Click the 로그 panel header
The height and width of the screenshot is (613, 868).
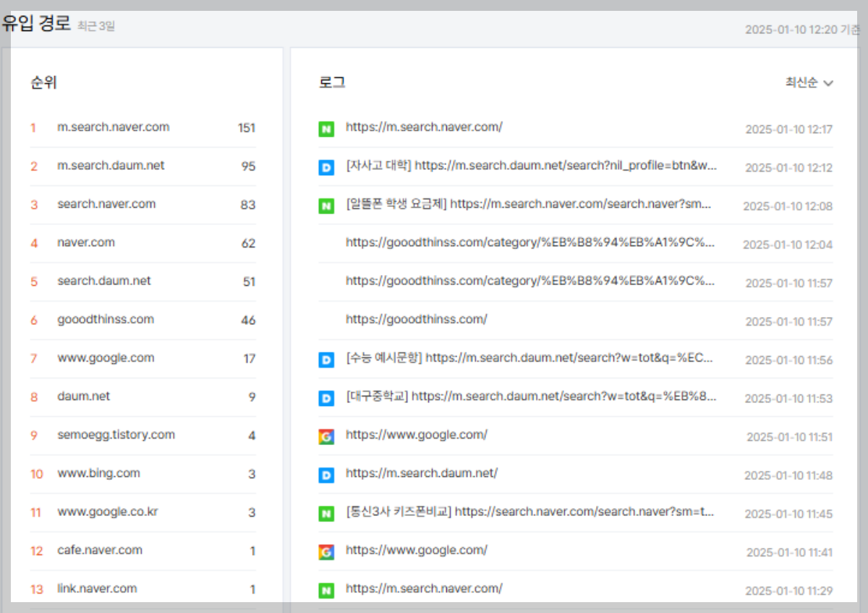[x=331, y=83]
